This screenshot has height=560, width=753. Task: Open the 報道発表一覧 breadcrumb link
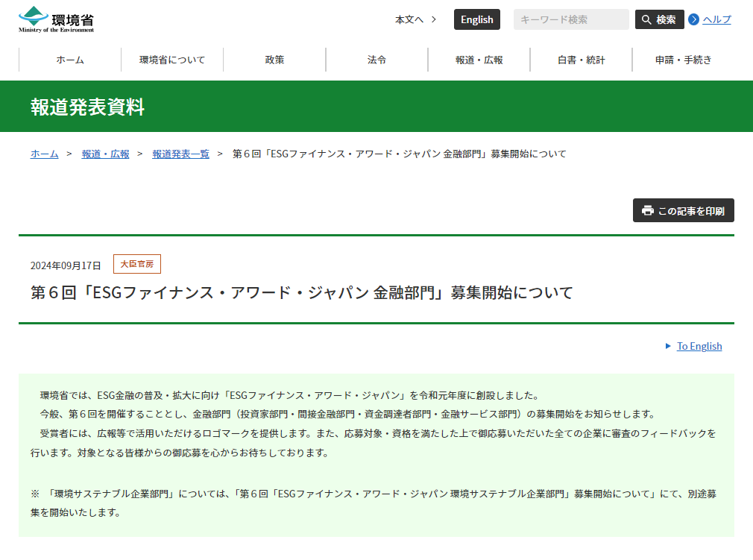click(180, 154)
